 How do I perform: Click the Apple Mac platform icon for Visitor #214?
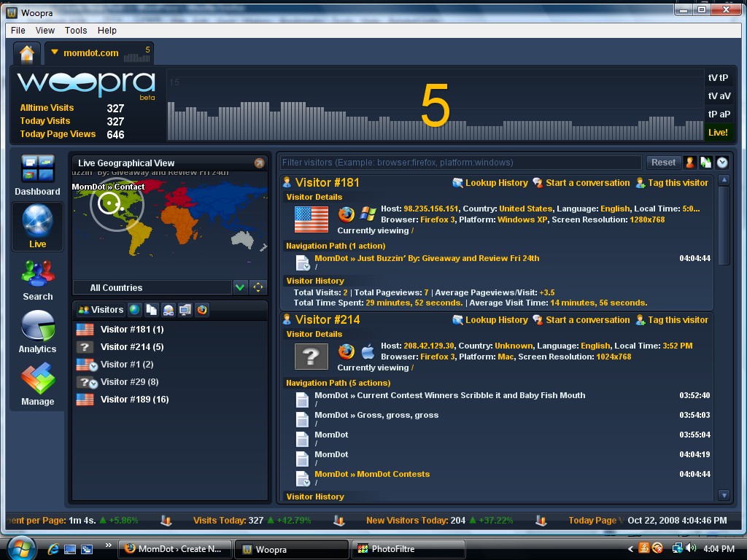click(x=368, y=352)
